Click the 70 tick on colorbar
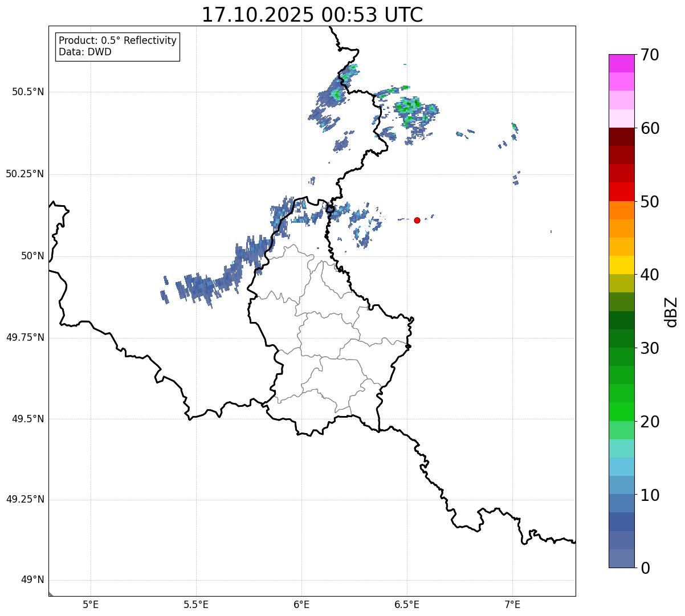Viewport: 685px width, 616px height. pos(650,55)
